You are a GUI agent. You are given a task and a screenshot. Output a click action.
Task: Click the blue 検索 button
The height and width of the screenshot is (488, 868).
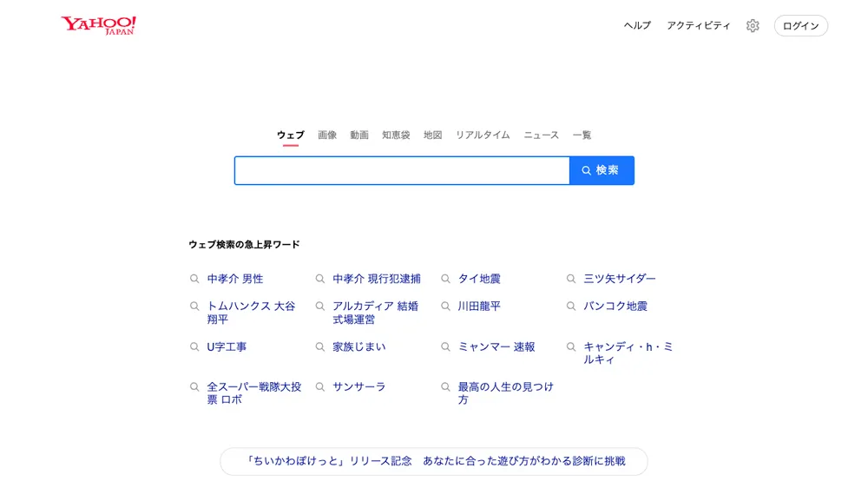(x=602, y=170)
